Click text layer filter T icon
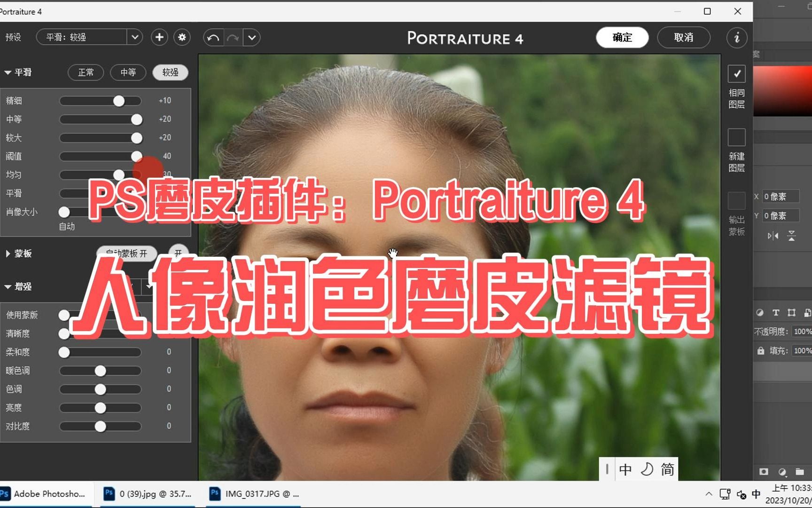The height and width of the screenshot is (508, 812). (x=776, y=312)
